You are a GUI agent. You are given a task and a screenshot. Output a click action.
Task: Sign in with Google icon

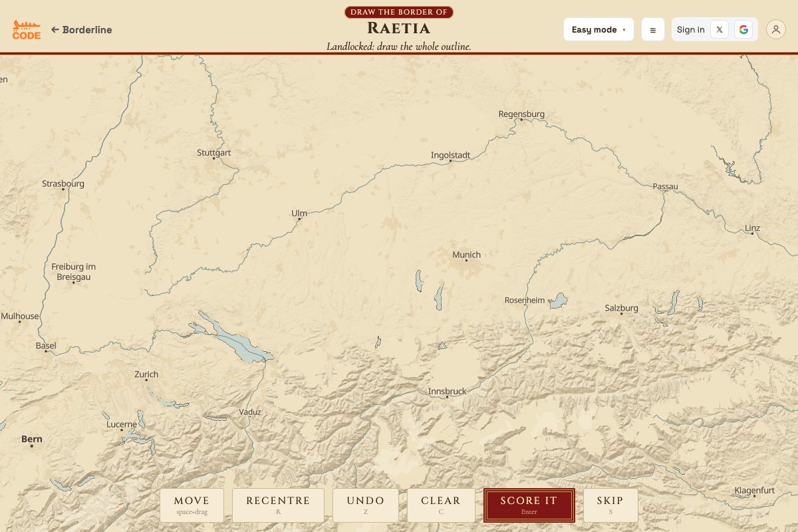pos(743,29)
